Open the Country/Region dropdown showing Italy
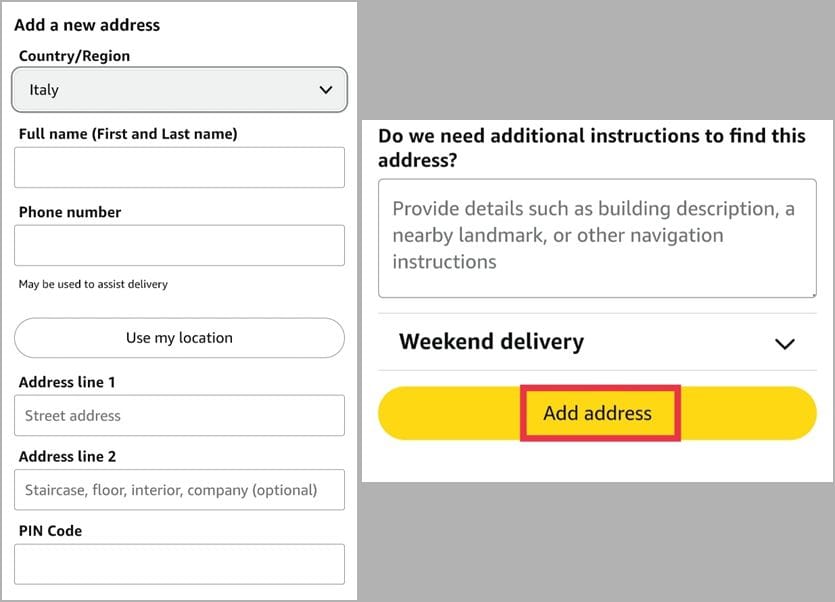The image size is (835, 602). pyautogui.click(x=179, y=90)
